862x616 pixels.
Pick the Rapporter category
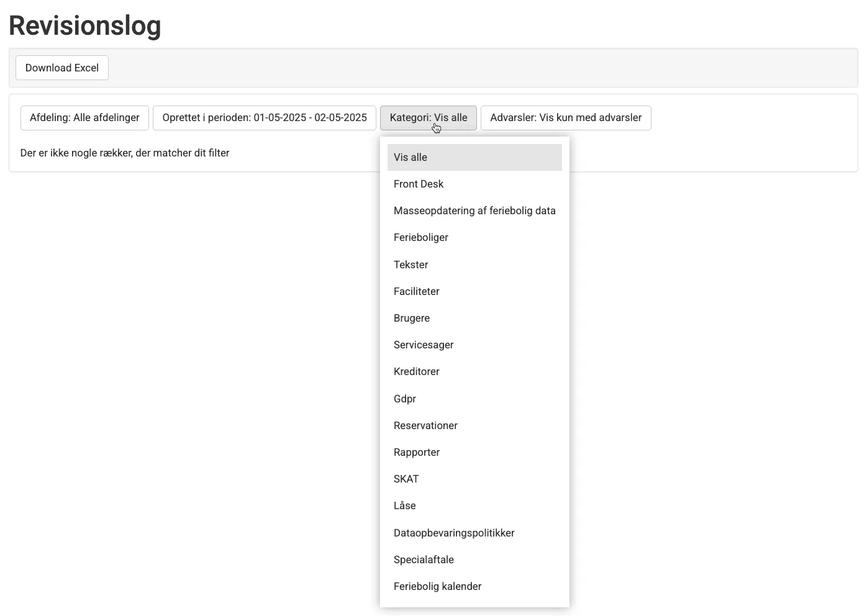click(417, 452)
